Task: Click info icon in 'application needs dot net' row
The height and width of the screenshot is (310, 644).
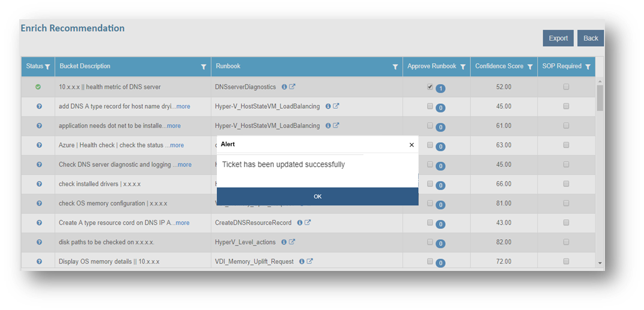Action: coord(328,126)
